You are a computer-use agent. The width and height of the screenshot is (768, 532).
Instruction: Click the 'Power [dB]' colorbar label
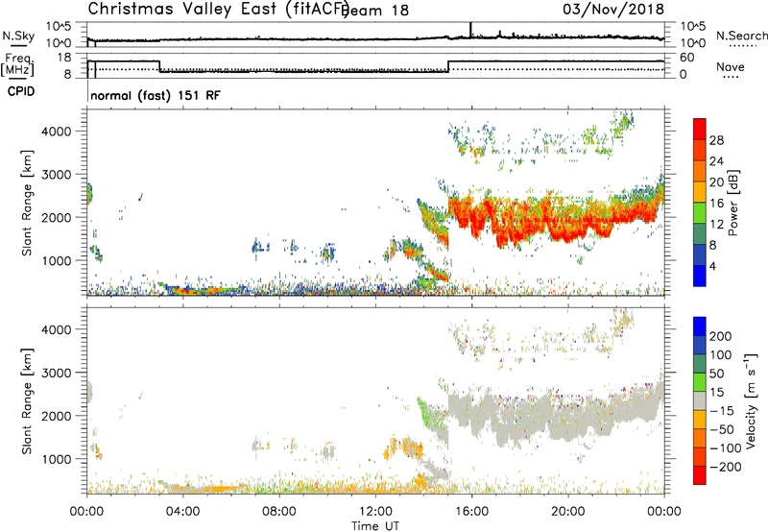coord(733,203)
